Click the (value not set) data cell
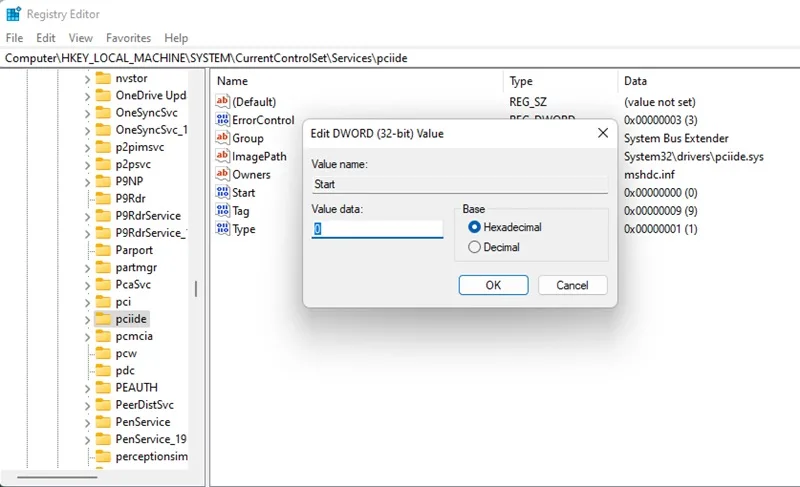The image size is (800, 487). pos(659,101)
